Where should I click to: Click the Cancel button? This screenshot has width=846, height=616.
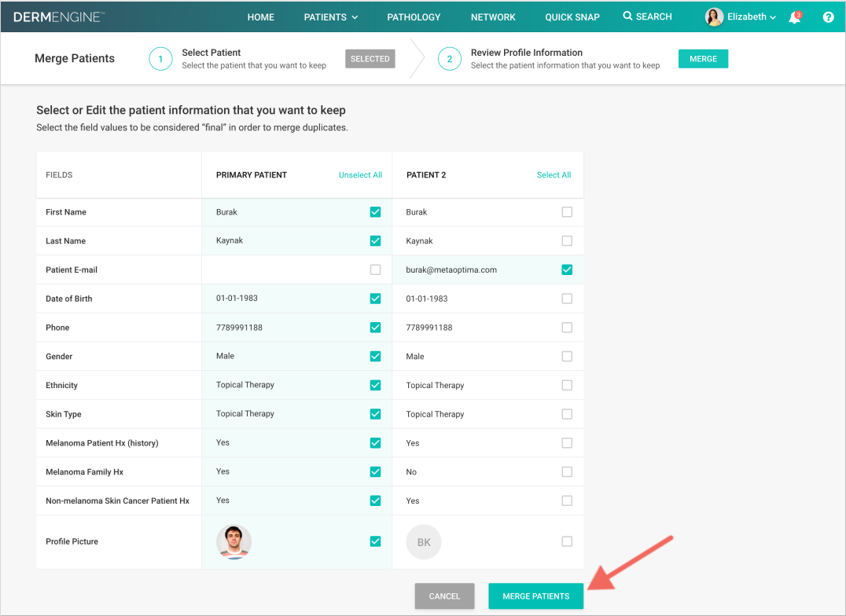click(444, 596)
